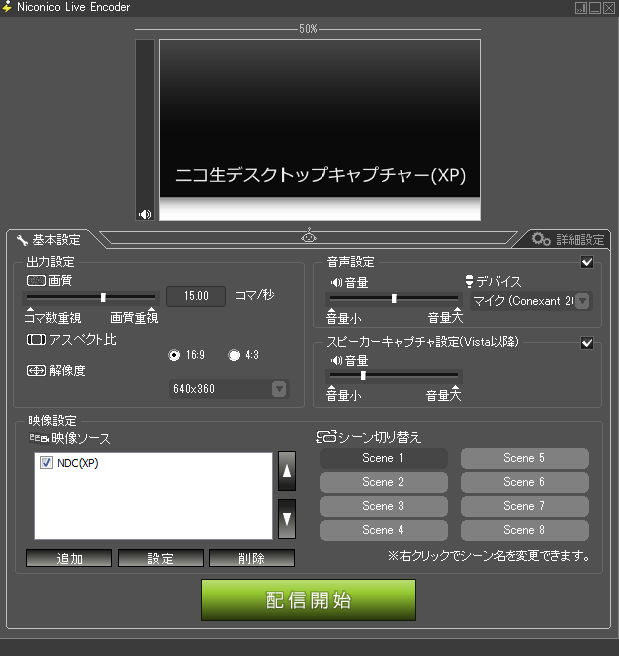Move selected source down with arrow
Screen dimensions: 619x656
pos(287,519)
